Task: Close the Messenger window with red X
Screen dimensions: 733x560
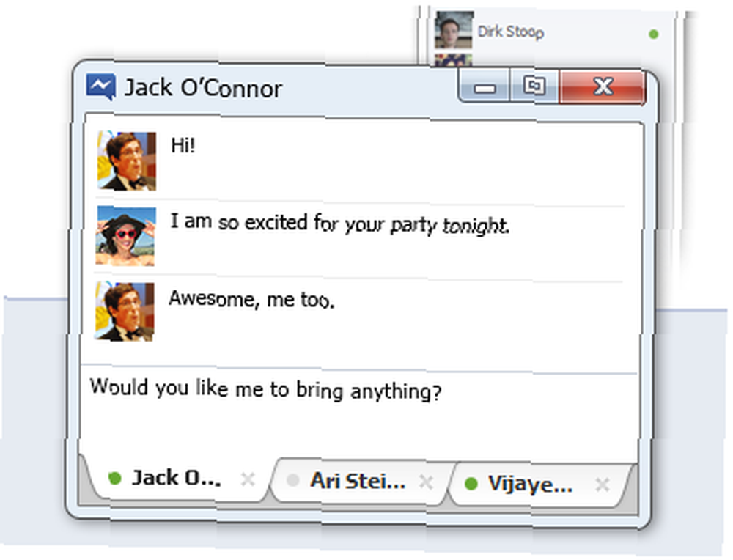Action: click(x=603, y=86)
